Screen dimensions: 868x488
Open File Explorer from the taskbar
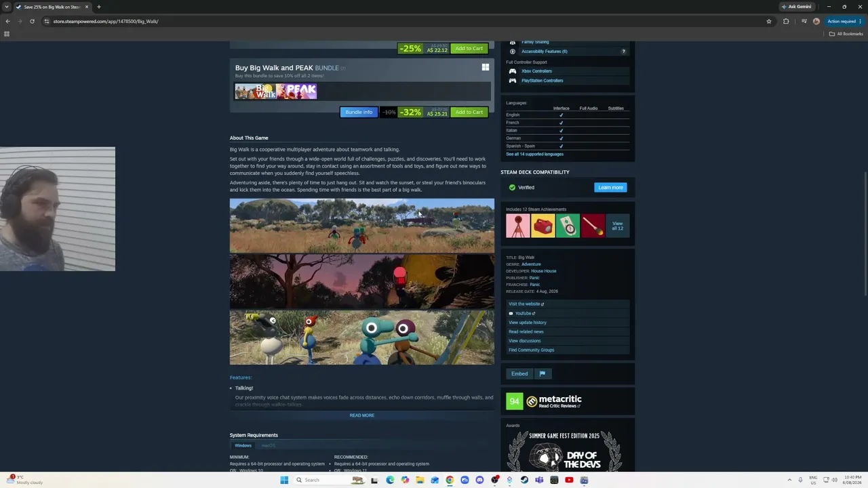(420, 480)
